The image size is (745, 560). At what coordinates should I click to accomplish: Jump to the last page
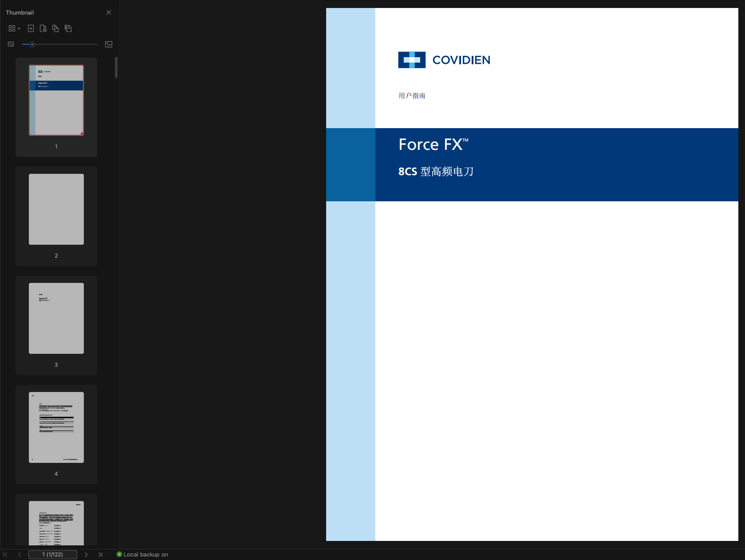100,555
